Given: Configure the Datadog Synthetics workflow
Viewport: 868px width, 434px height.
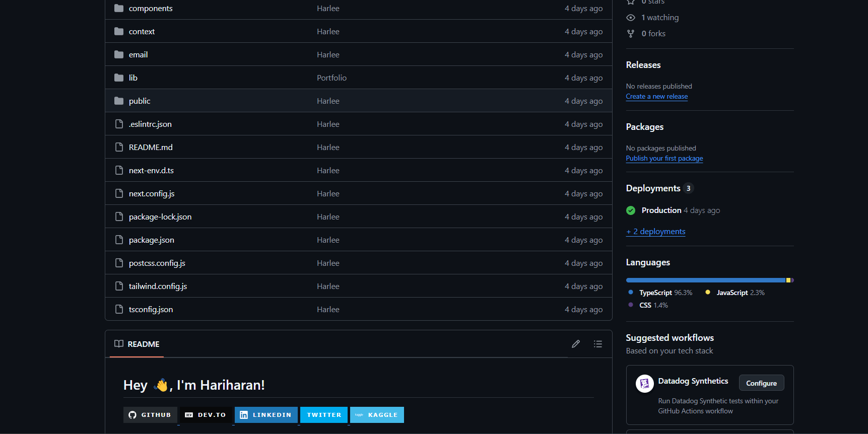Looking at the screenshot, I should click(x=761, y=383).
